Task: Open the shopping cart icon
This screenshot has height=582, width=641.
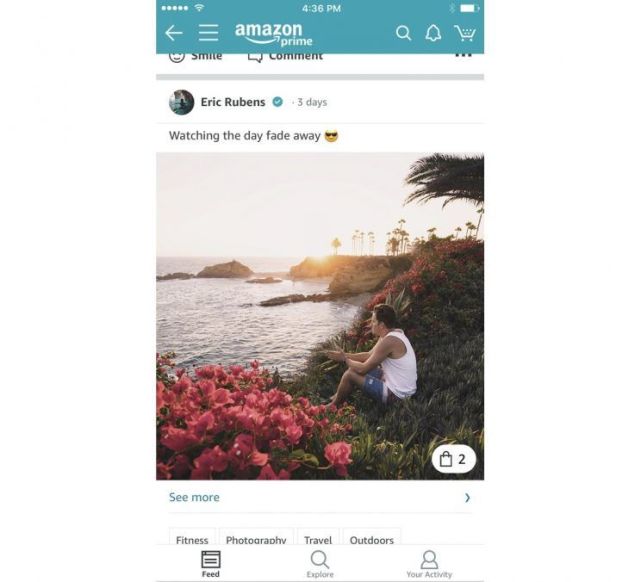Action: coord(465,33)
